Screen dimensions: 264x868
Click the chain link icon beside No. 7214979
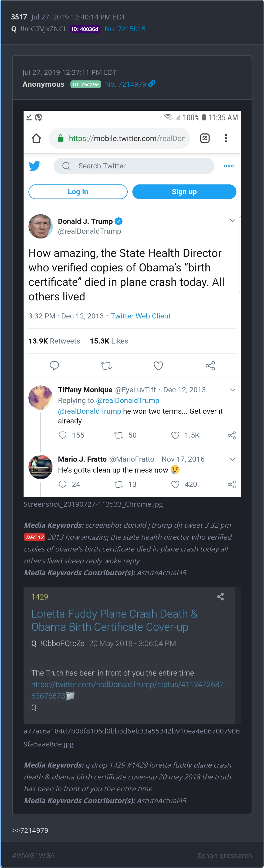(x=152, y=83)
